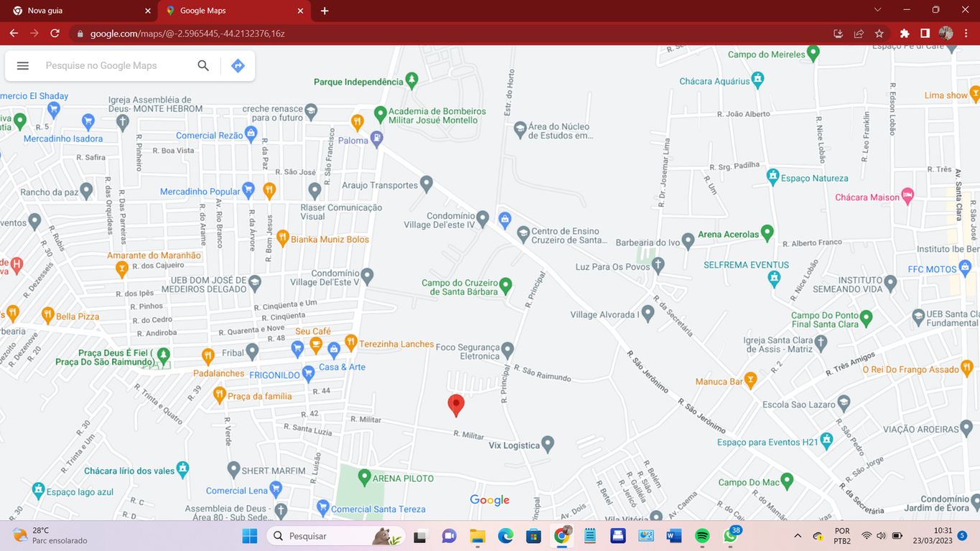Screen dimensions: 980x551
Task: Expand the tab search chevron
Action: [x=877, y=10]
